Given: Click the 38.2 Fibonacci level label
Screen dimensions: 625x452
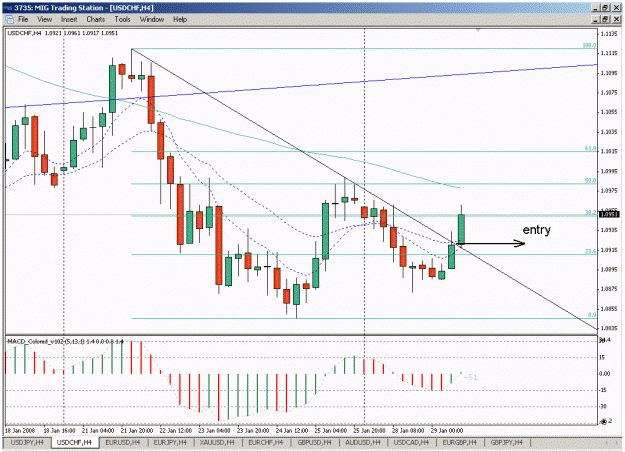Looking at the screenshot, I should (590, 213).
